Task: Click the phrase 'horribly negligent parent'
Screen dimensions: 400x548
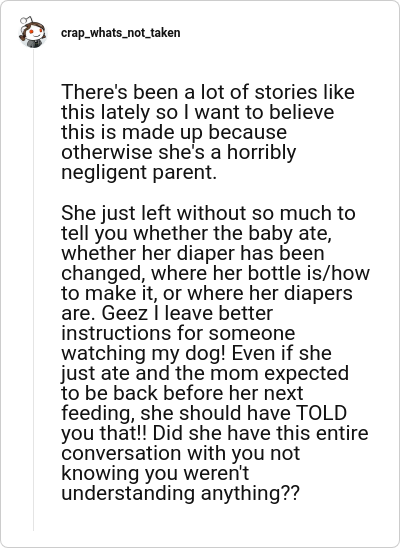Action: coord(179,163)
